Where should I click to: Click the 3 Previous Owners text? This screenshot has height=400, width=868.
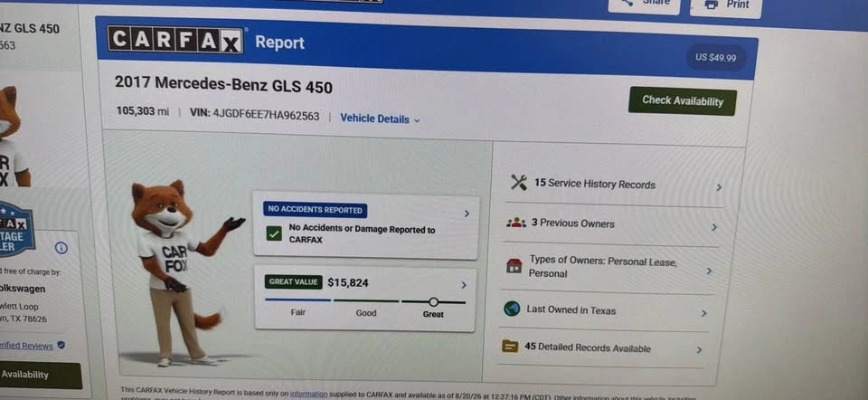pyautogui.click(x=573, y=224)
